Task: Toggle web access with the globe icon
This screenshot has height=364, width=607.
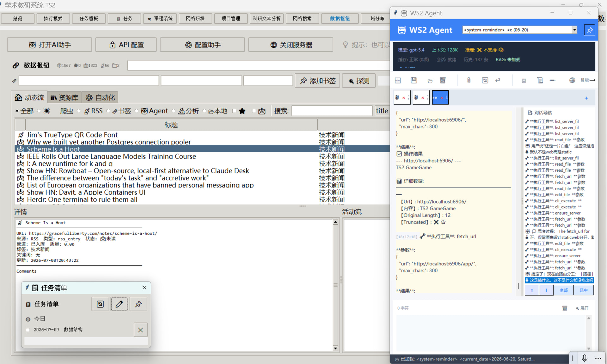Action: [572, 80]
